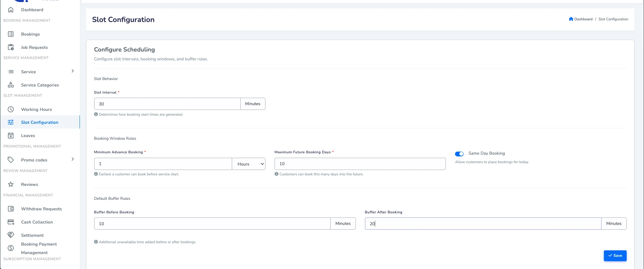Click the Maximum Future Booking Days field
This screenshot has height=269, width=644.
pyautogui.click(x=360, y=164)
